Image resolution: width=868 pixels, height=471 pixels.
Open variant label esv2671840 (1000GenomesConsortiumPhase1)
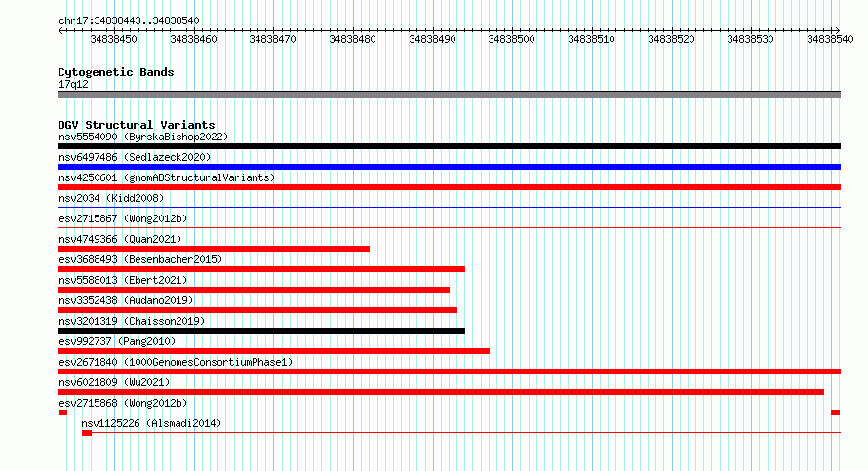tap(176, 362)
